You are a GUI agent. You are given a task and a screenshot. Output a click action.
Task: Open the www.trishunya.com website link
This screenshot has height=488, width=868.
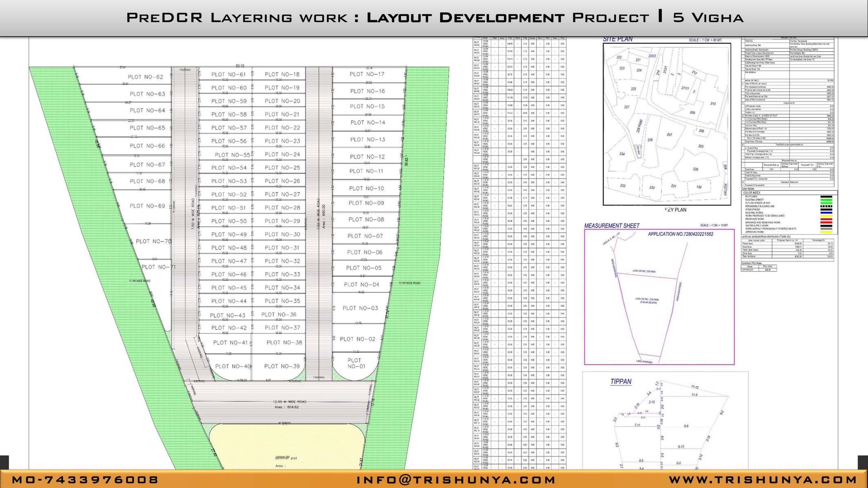pyautogui.click(x=763, y=479)
